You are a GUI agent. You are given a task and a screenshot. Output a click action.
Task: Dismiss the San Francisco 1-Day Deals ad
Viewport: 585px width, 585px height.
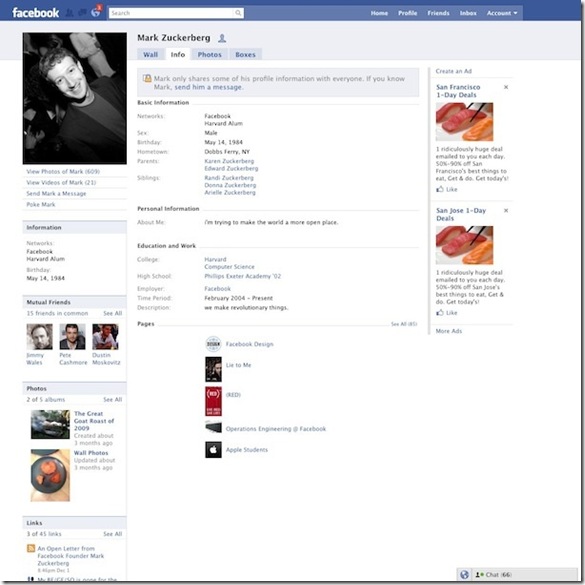[x=506, y=87]
